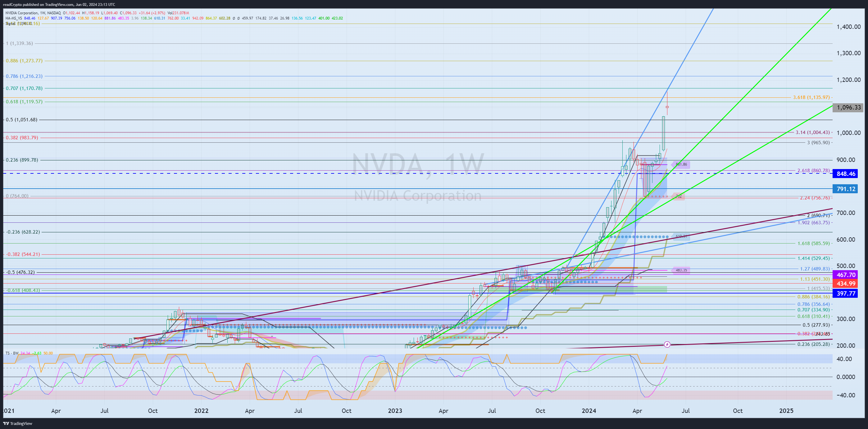Click the 0.618 (310.41) retracement label

click(x=813, y=316)
